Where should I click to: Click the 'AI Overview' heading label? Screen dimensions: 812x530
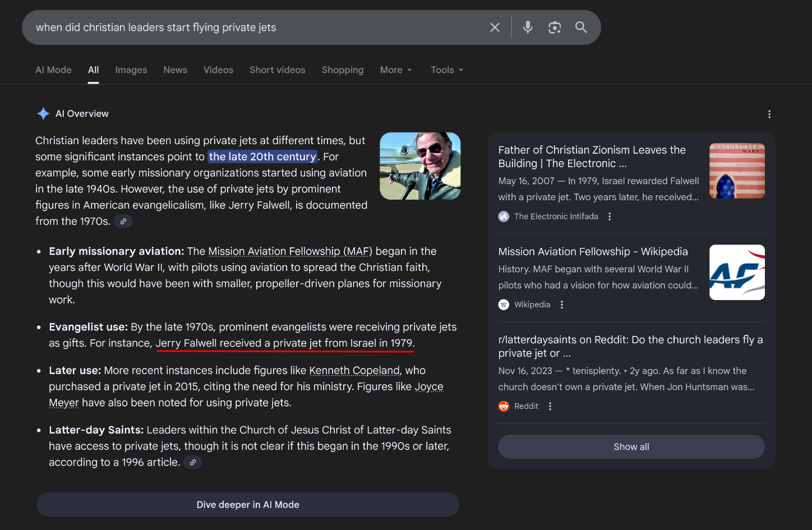coord(82,114)
